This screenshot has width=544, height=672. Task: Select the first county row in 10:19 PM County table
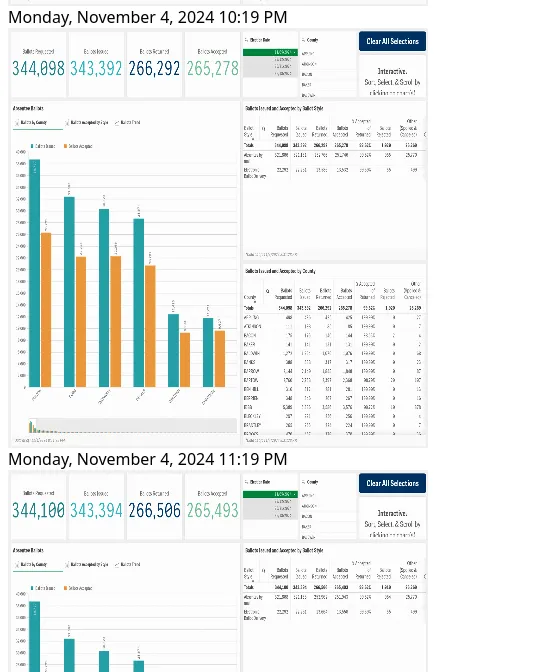[x=334, y=317]
